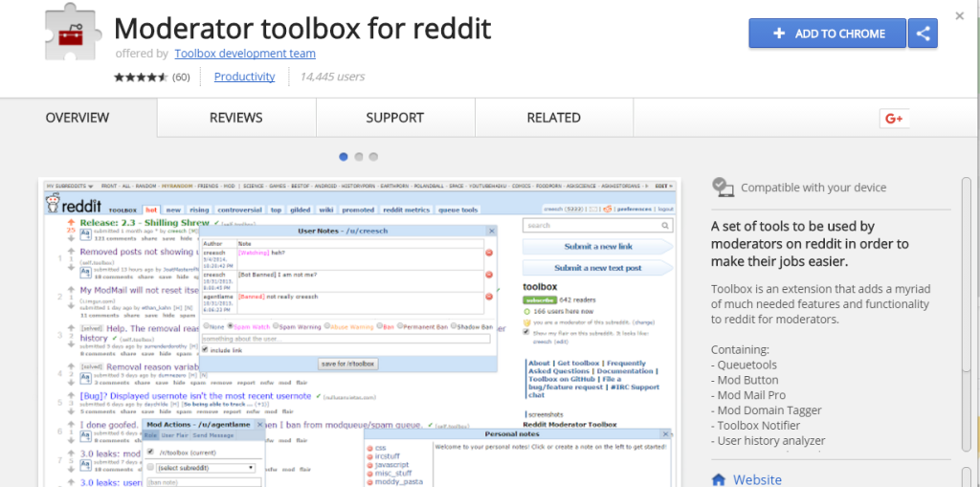Select the None radio option in User Notes
The height and width of the screenshot is (487, 980).
pos(207,326)
